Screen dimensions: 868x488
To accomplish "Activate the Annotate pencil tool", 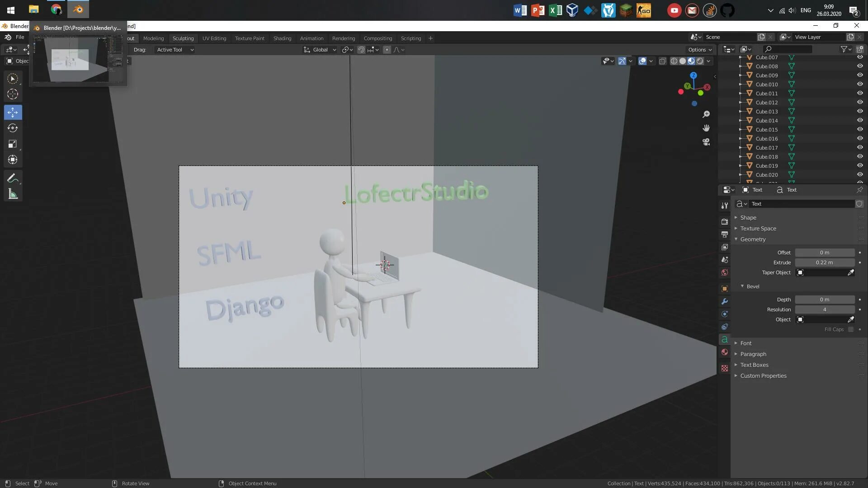I will (13, 178).
